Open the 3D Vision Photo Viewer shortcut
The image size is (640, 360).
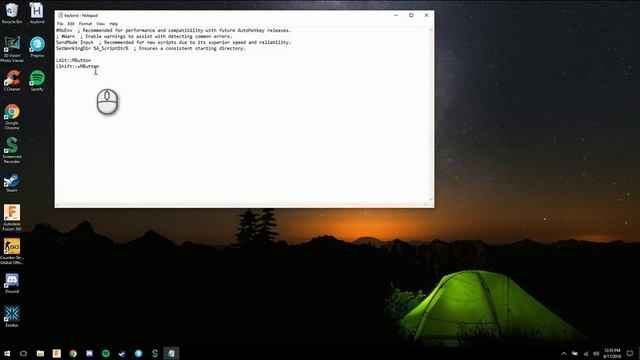click(x=12, y=49)
